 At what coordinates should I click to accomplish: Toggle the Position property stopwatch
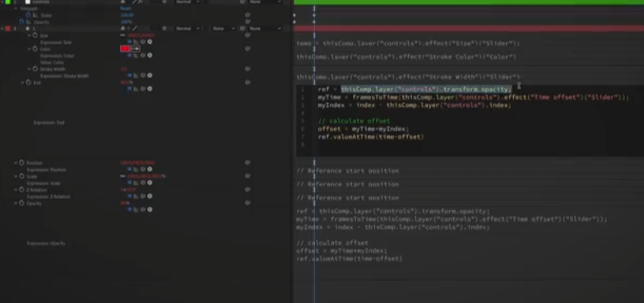coord(21,163)
